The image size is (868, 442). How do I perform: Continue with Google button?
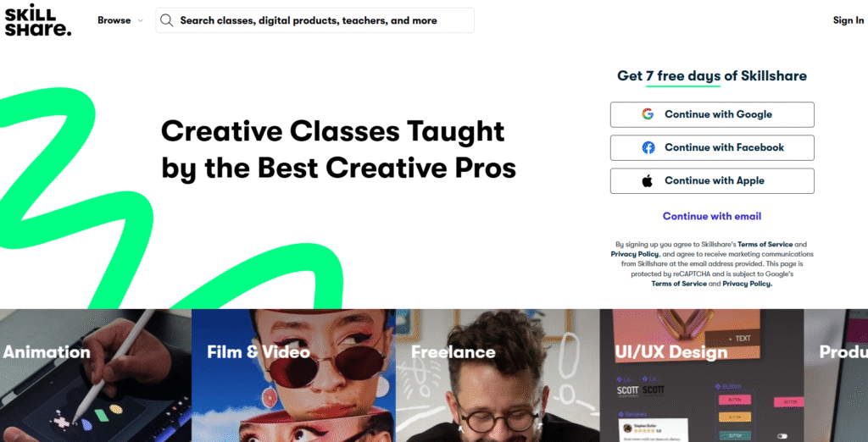point(712,114)
